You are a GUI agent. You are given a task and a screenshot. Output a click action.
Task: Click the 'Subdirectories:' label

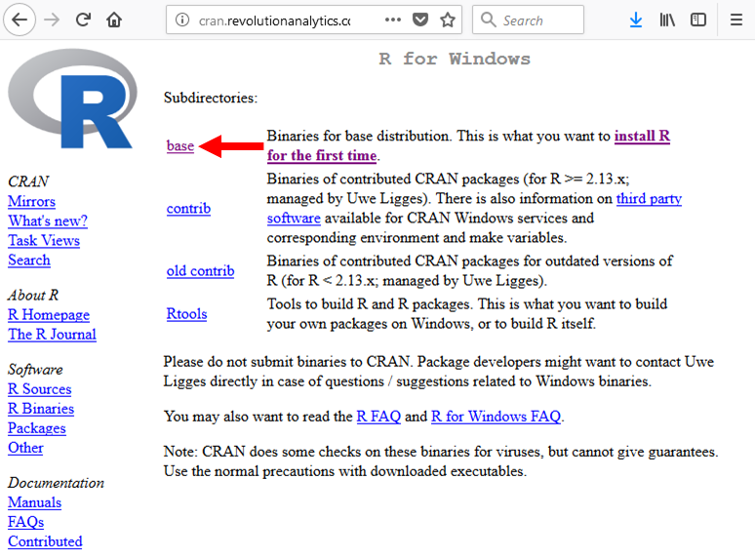click(211, 98)
